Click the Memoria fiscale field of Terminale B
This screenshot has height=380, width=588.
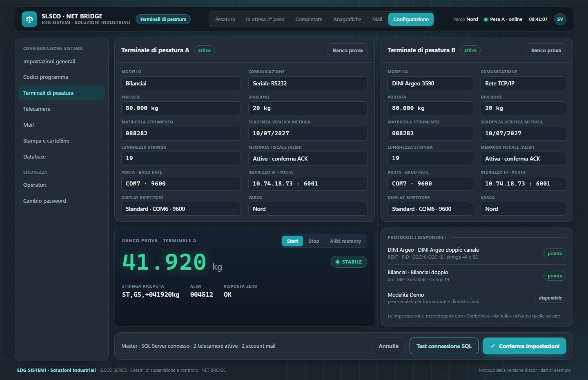point(523,159)
